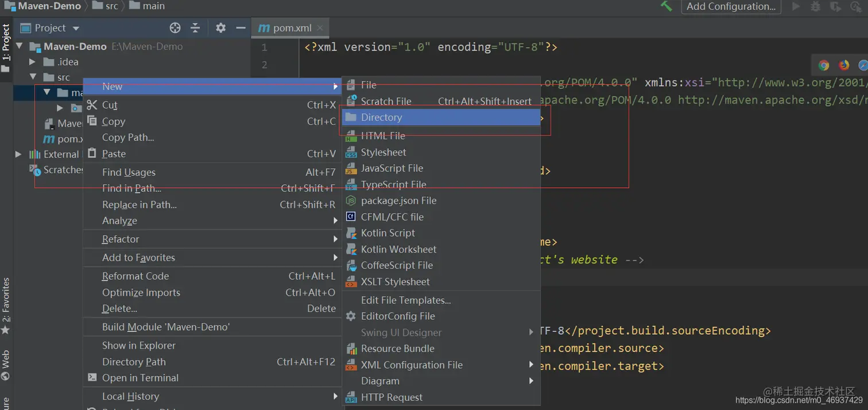Select Replace in Path... entry
This screenshot has height=410, width=868.
point(212,204)
